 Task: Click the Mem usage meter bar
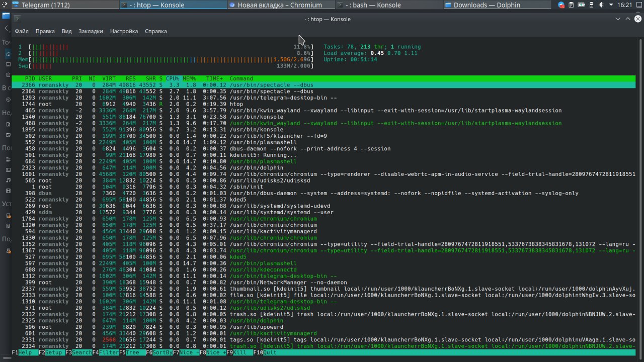click(166, 59)
